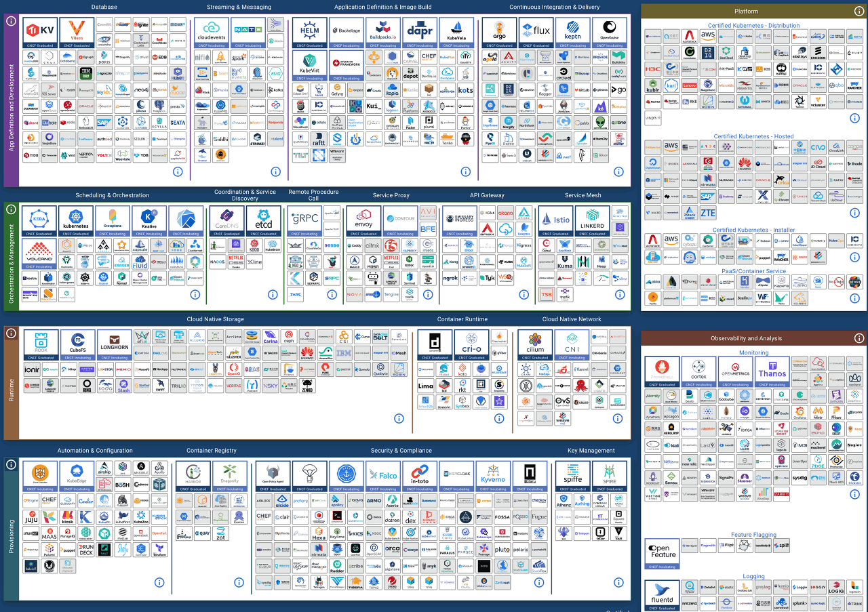Open the CoreDNS project card
The width and height of the screenshot is (868, 612).
click(x=226, y=221)
